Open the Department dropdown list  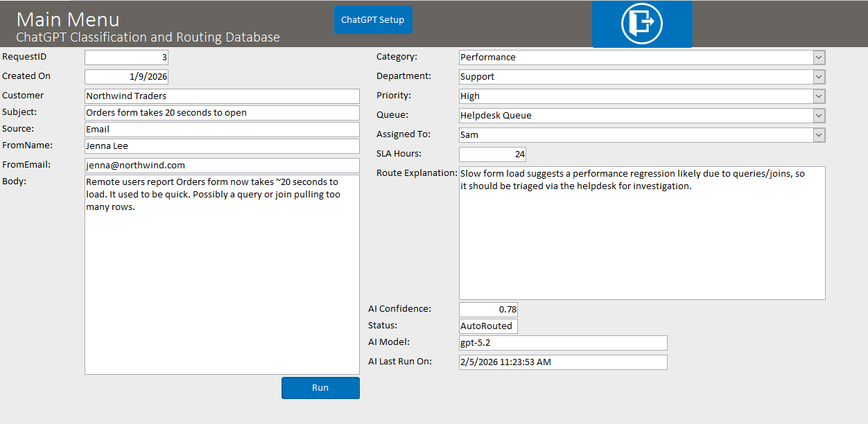(x=819, y=77)
